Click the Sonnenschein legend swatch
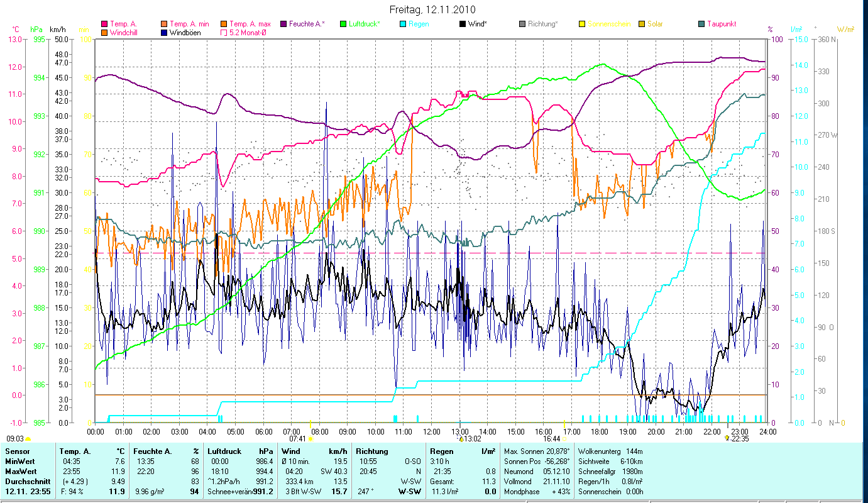This screenshot has width=868, height=503. (581, 24)
